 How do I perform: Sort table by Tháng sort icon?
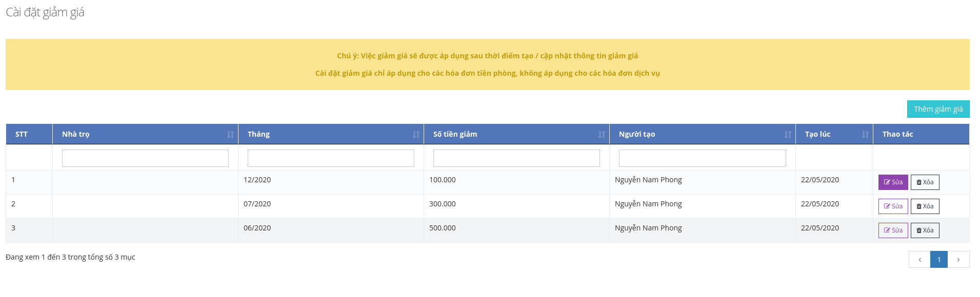click(x=416, y=135)
